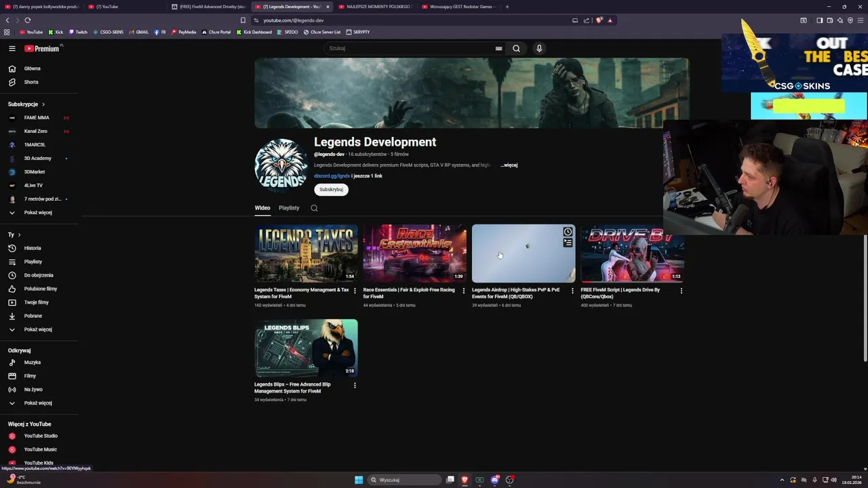This screenshot has height=488, width=868.
Task: Expand Pokaż więcej under Pobrane
Action: 39,329
